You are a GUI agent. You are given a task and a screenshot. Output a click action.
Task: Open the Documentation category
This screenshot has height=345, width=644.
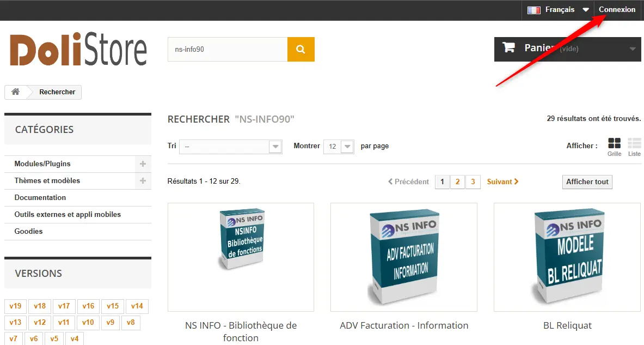(x=40, y=197)
